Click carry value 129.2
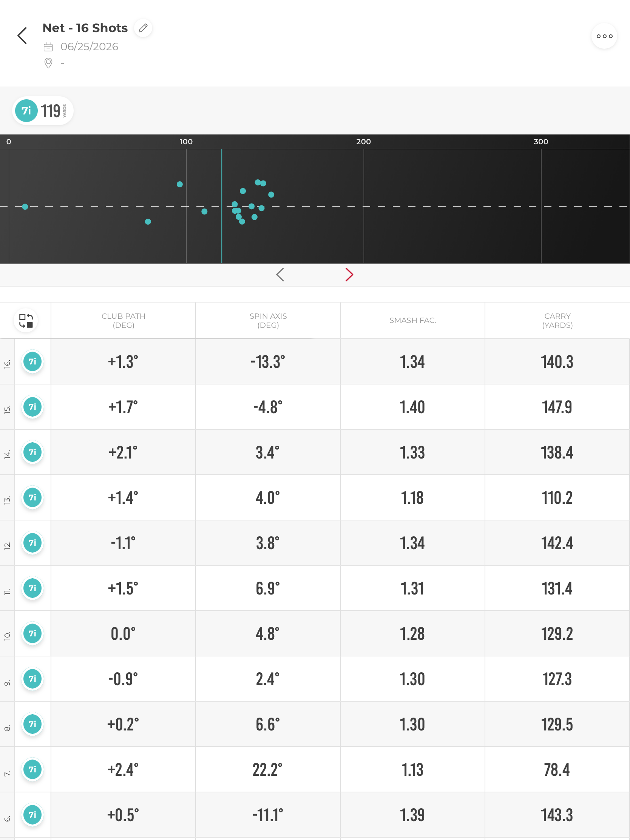The width and height of the screenshot is (630, 840). pyautogui.click(x=557, y=634)
